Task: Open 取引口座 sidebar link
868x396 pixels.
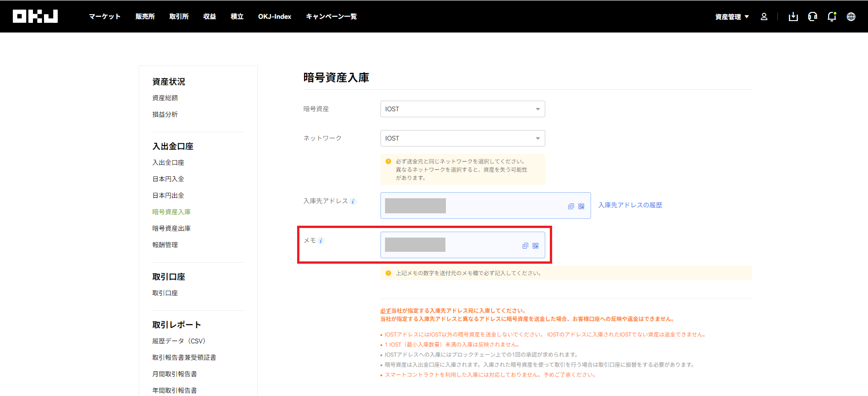Action: tap(165, 293)
